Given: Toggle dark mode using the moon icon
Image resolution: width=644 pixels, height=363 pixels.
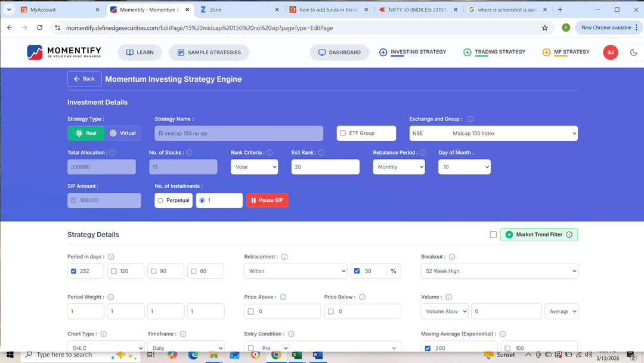Looking at the screenshot, I should point(634,53).
